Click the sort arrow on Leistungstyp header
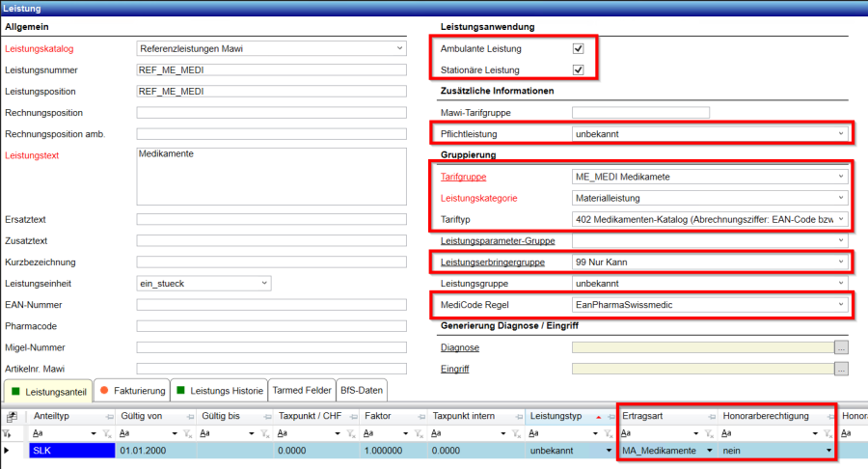868x469 pixels. pyautogui.click(x=598, y=417)
